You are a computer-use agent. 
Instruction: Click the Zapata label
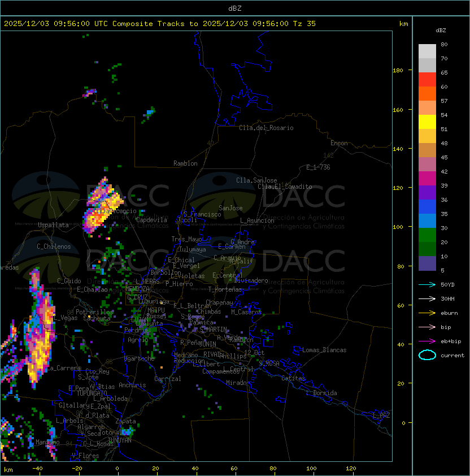point(125,421)
